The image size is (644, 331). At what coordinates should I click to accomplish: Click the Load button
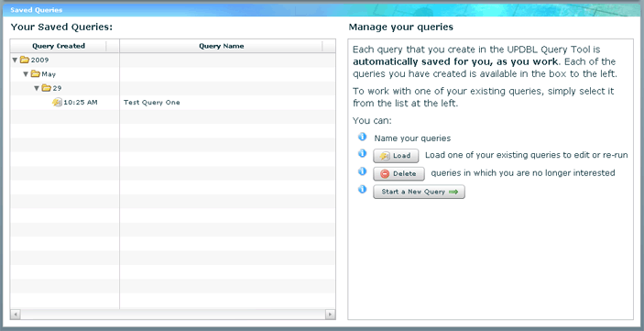tap(396, 156)
